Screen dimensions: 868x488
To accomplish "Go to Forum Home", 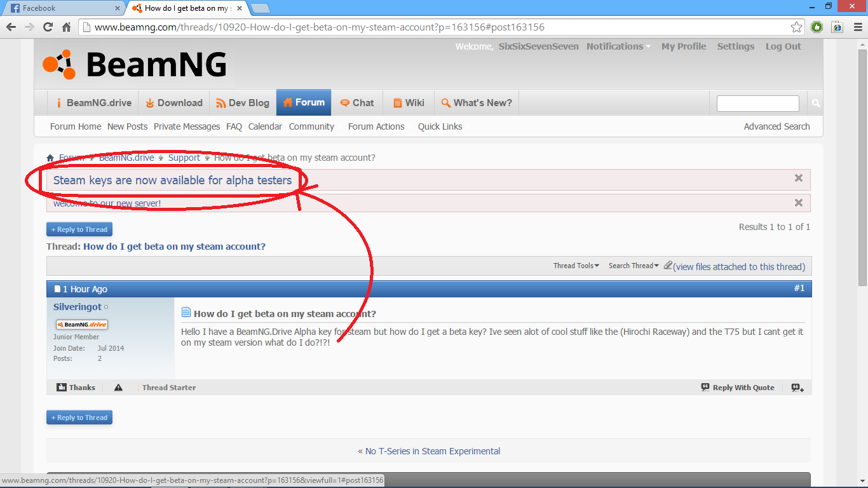I will [x=76, y=126].
